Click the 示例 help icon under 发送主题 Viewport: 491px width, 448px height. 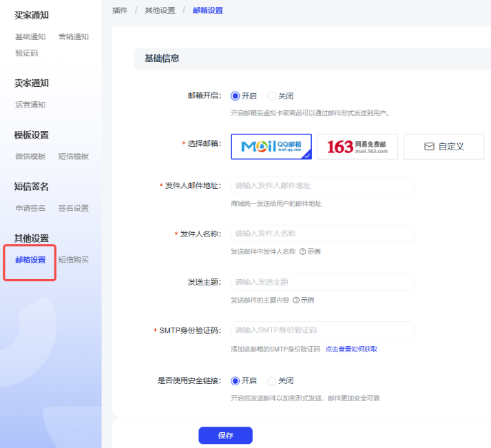(296, 300)
